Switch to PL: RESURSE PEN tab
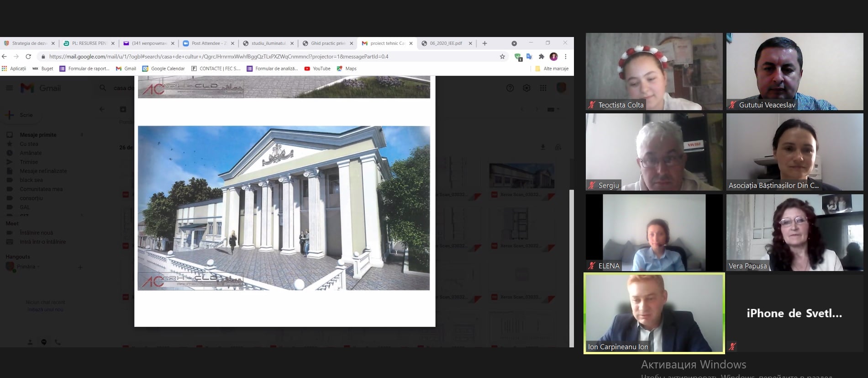This screenshot has height=378, width=868. [x=89, y=43]
